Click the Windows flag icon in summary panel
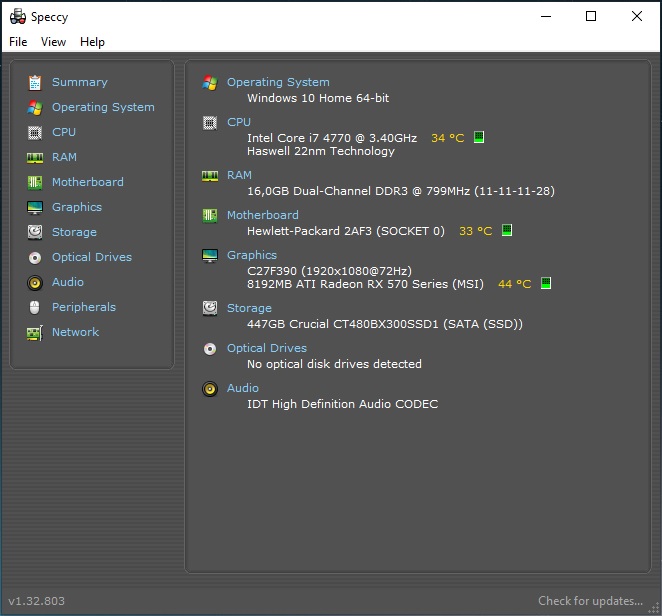 pos(210,83)
